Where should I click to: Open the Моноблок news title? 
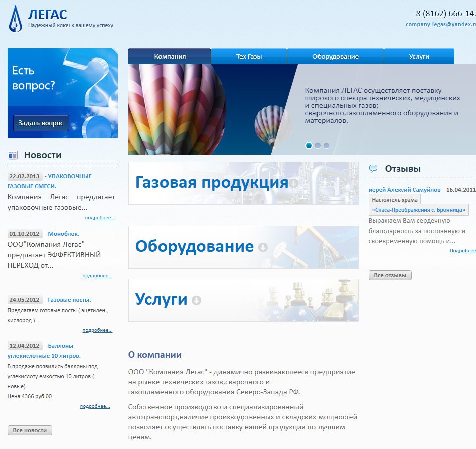pos(63,234)
